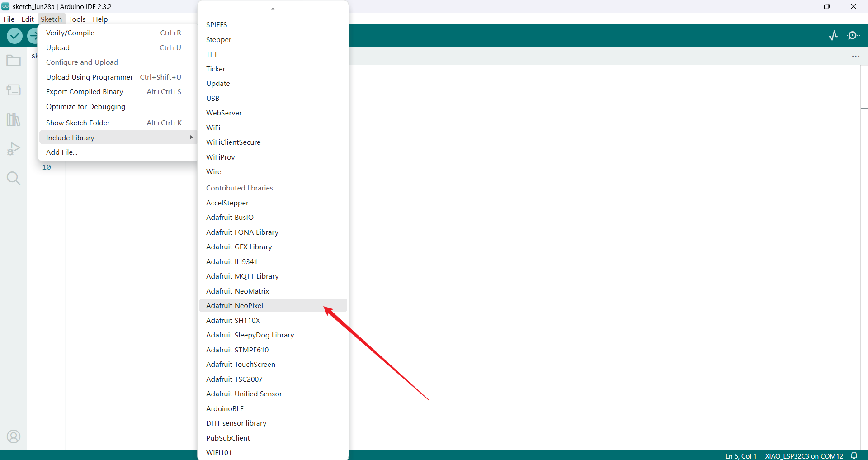Include the AccelStepper library
This screenshot has height=460, width=868.
273,203
